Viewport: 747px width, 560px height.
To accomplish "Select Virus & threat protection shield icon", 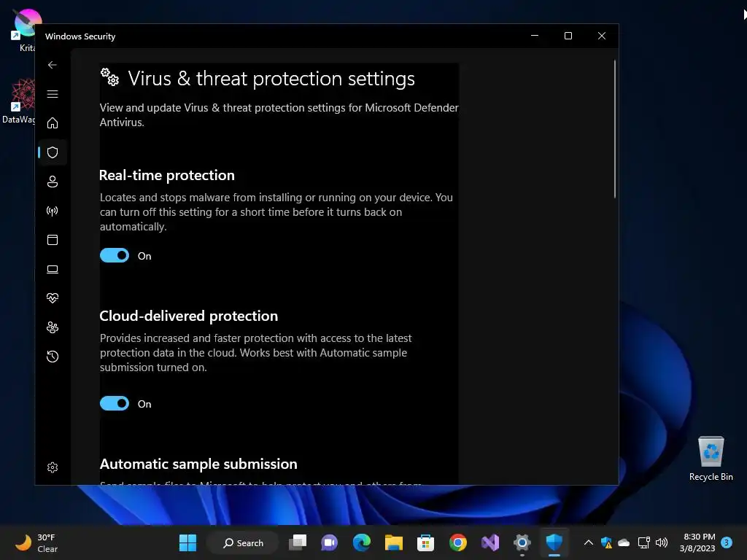I will click(53, 152).
